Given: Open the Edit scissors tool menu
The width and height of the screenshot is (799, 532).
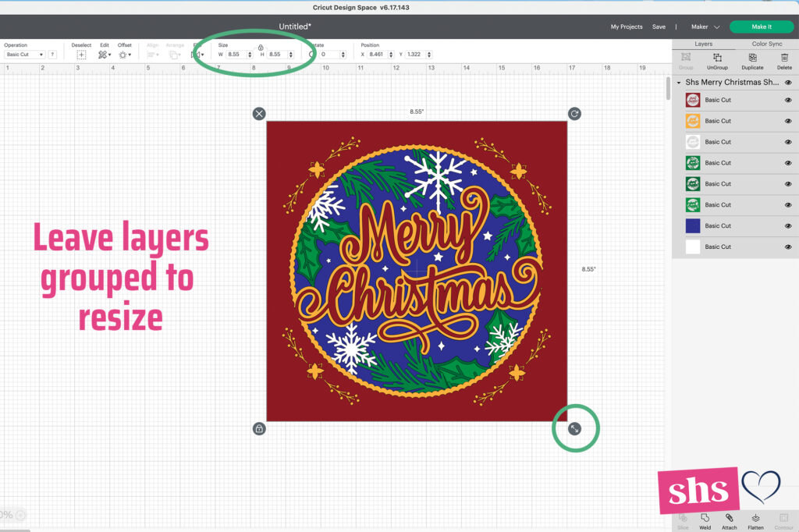Looking at the screenshot, I should [105, 55].
